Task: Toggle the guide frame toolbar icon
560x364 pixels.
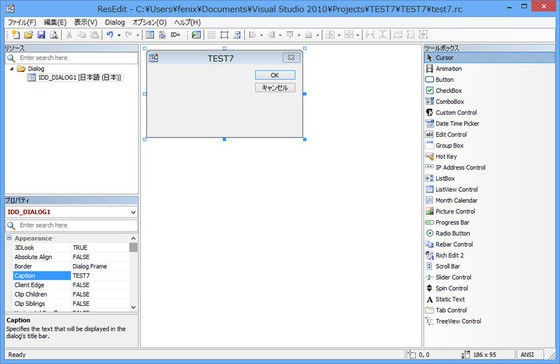Action: tap(224, 35)
